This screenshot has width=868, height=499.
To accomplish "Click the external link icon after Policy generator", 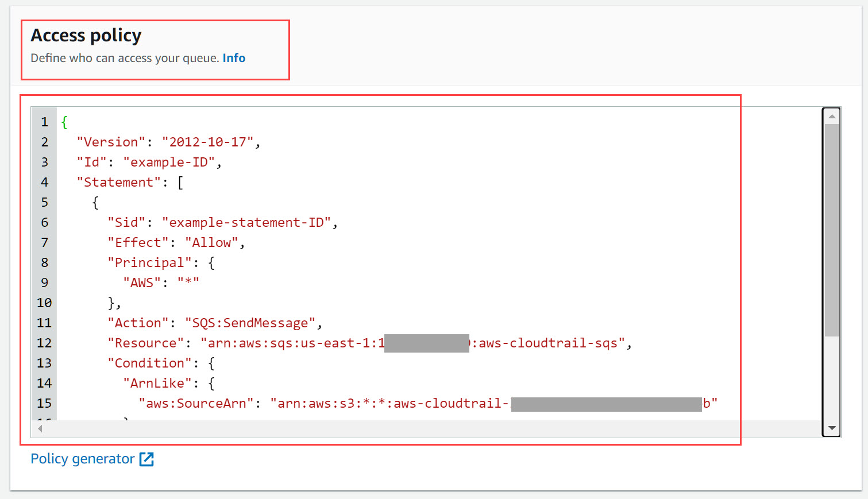I will 146,459.
